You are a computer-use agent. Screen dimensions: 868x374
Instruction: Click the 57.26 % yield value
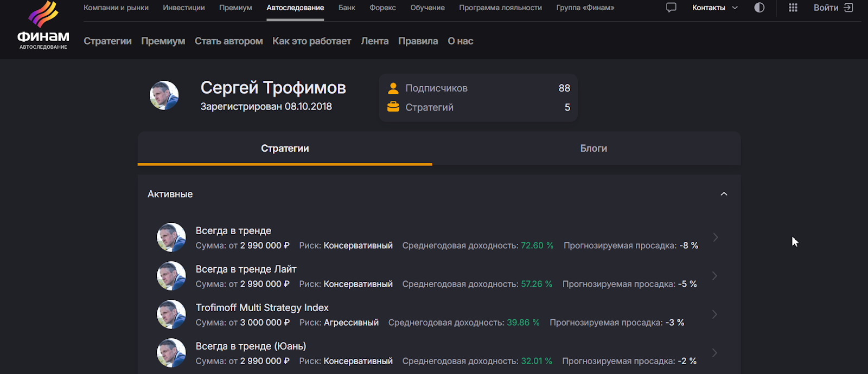(x=537, y=284)
